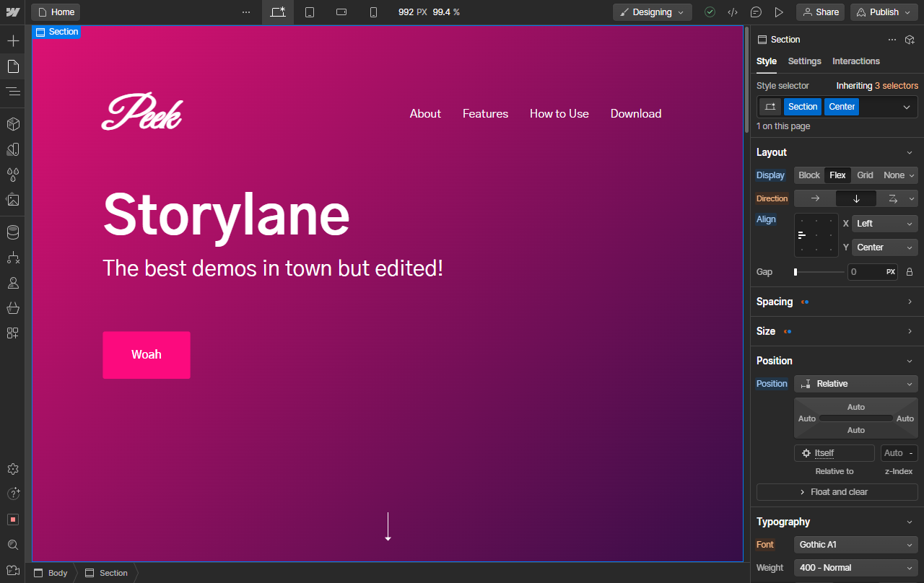Open the Assets image panel
The image size is (924, 583).
point(12,200)
